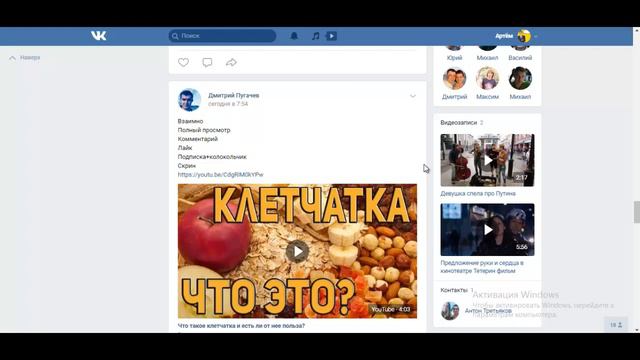Open the youtu.be link in post
This screenshot has height=360, width=640.
coord(220,174)
